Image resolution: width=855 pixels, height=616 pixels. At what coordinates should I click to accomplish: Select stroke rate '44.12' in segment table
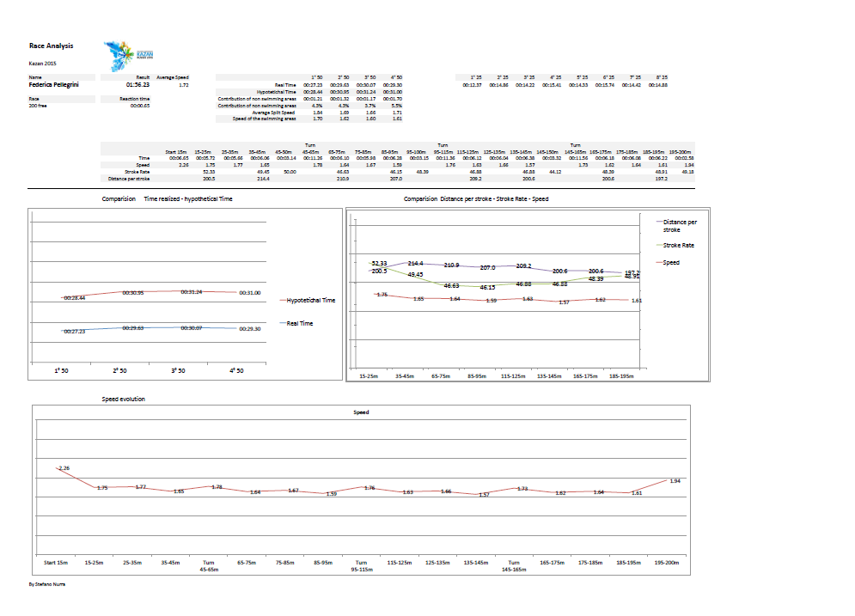(x=555, y=172)
